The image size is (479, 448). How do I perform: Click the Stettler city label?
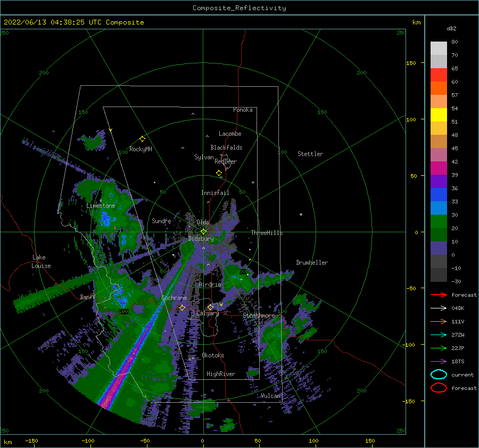point(310,154)
